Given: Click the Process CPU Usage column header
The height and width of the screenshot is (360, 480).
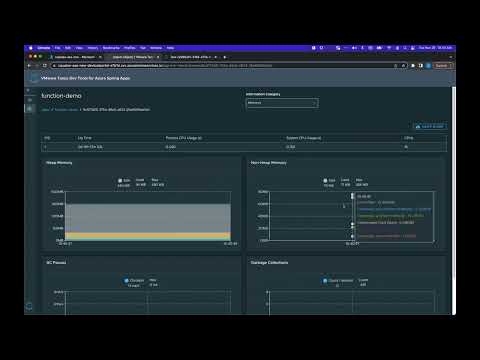Looking at the screenshot, I should pyautogui.click(x=183, y=138).
